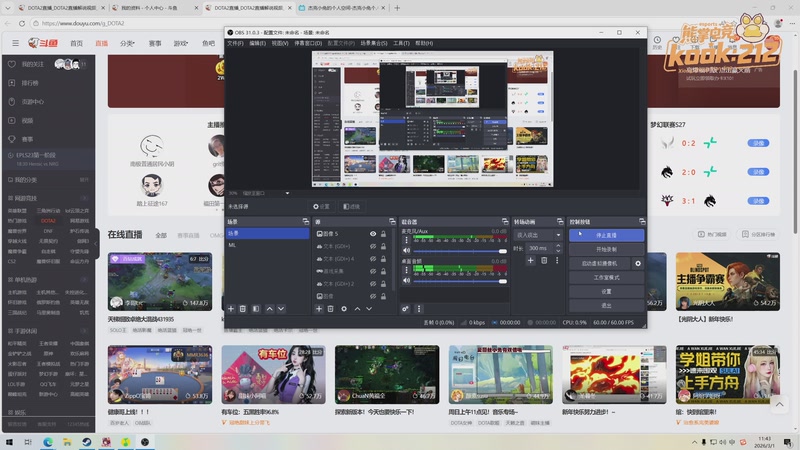The height and width of the screenshot is (450, 800).
Task: Click 工作室模式 (Studio Mode) button
Action: [x=606, y=278]
